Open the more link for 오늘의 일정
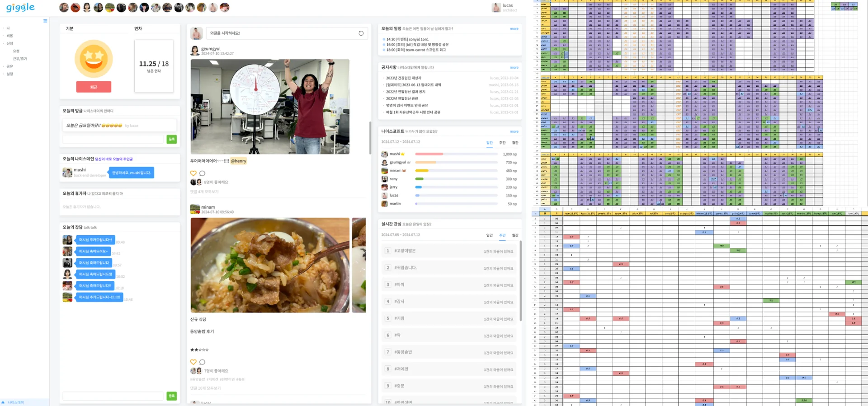 click(x=514, y=28)
